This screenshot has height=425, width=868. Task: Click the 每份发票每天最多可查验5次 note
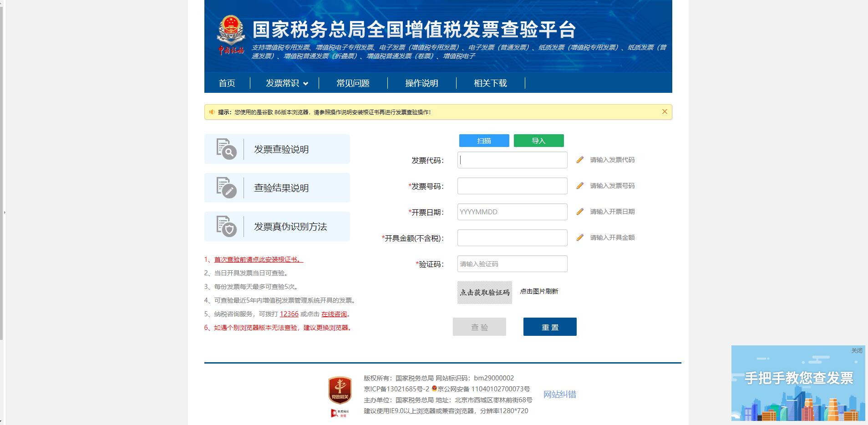click(x=251, y=287)
